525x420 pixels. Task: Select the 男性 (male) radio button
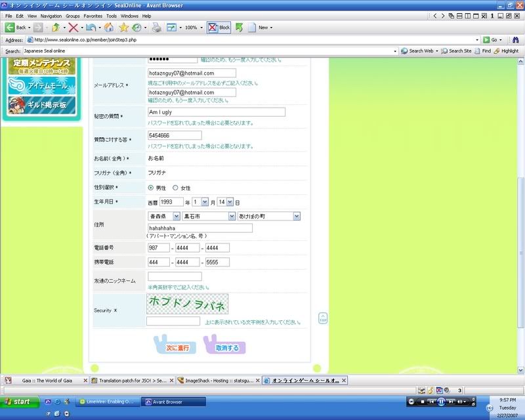pos(151,188)
